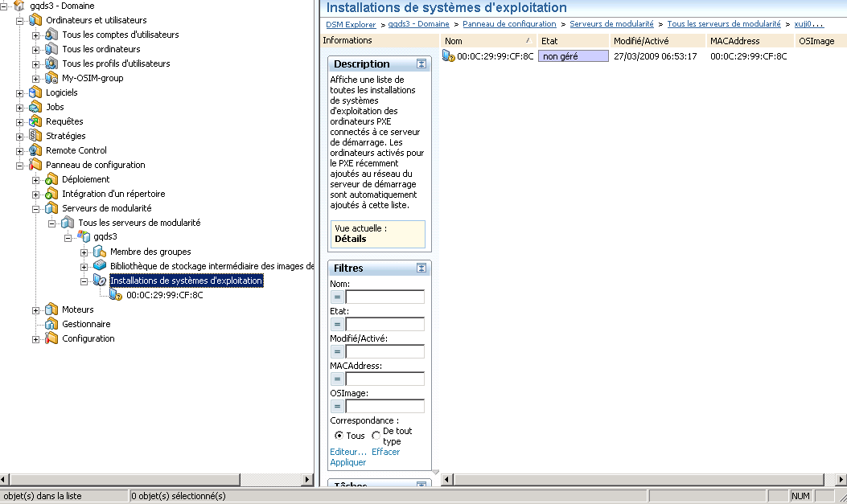847x504 pixels.
Task: Click the Installations de systèmes d'exploitation tree icon
Action: coord(100,280)
